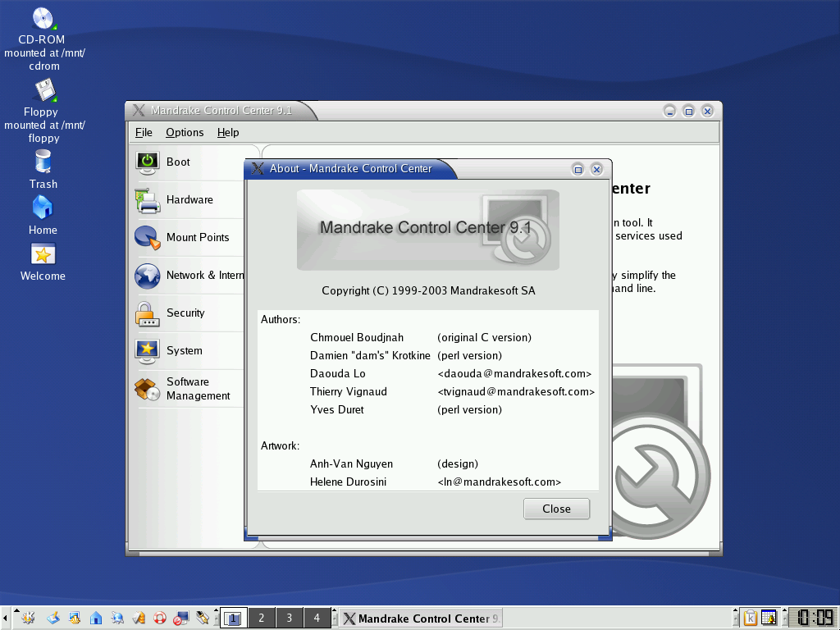Click the author name Thierry Vignaud
This screenshot has width=840, height=630.
pyautogui.click(x=348, y=391)
